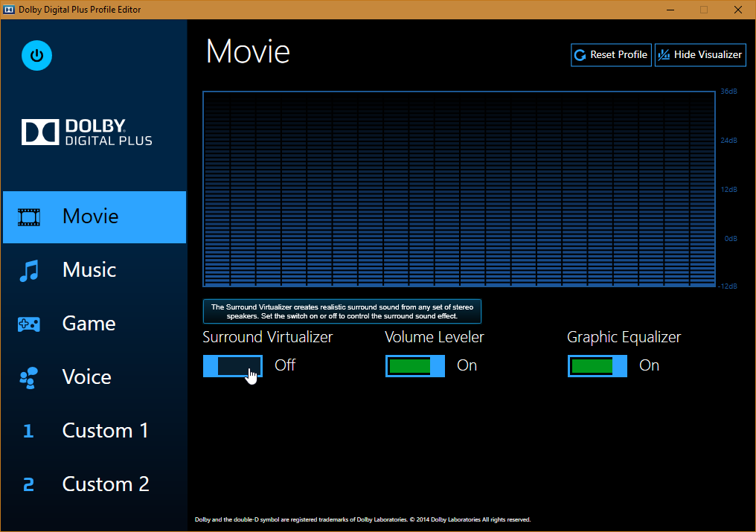Click the -12dB scale label

point(728,286)
